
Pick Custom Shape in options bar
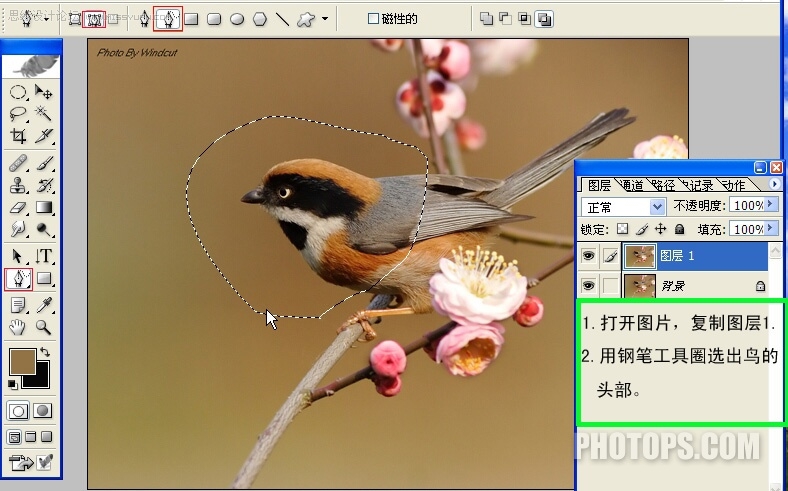[306, 19]
